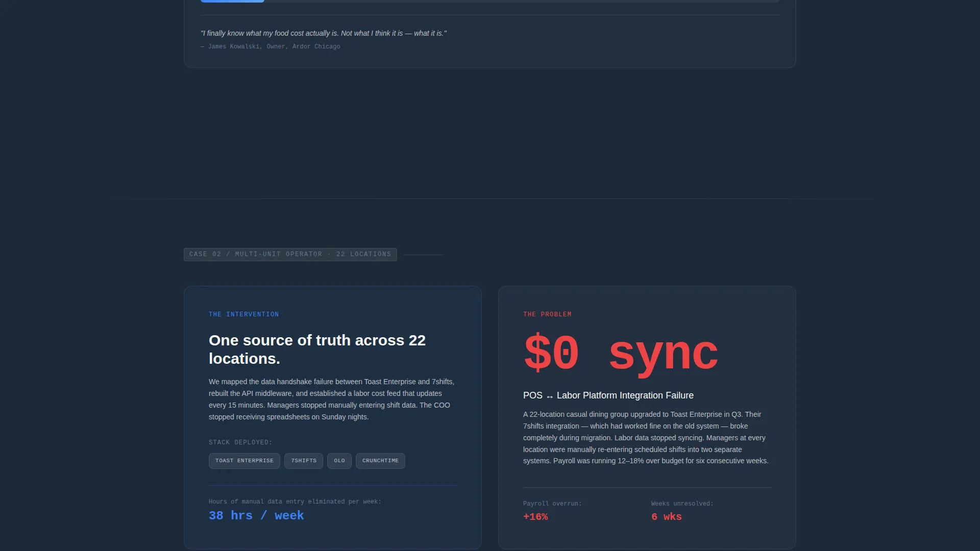
Task: Click 'The Intervention' label
Action: click(243, 314)
